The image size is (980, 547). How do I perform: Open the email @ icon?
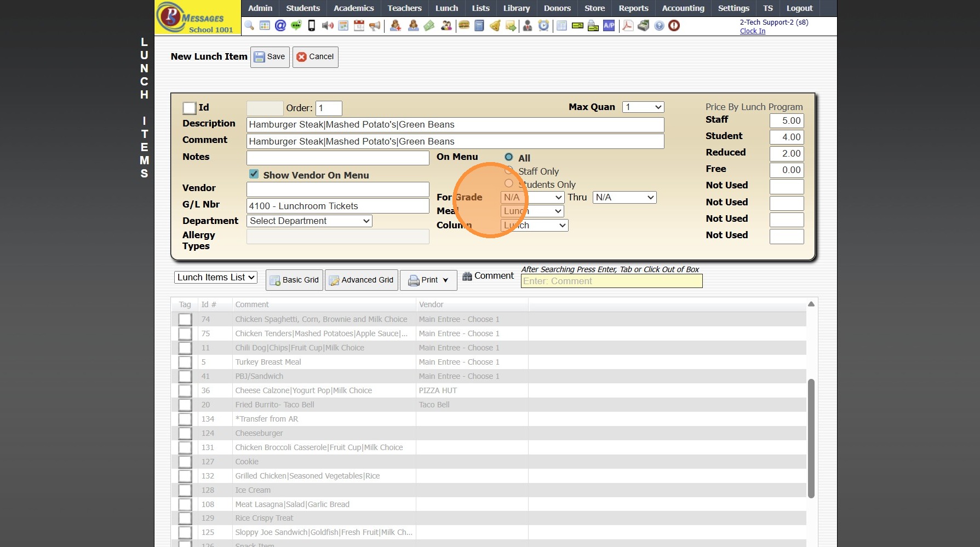280,25
